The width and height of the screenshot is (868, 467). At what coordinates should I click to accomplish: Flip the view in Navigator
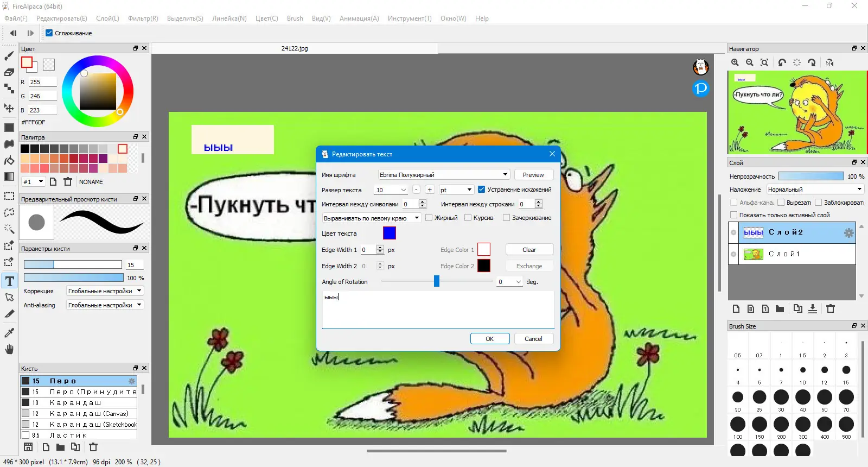tap(829, 62)
